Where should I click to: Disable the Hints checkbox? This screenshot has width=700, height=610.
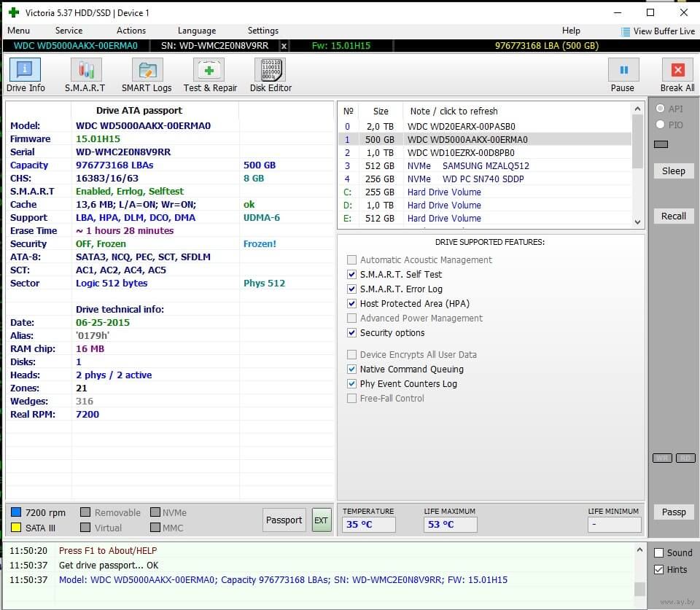(x=659, y=569)
